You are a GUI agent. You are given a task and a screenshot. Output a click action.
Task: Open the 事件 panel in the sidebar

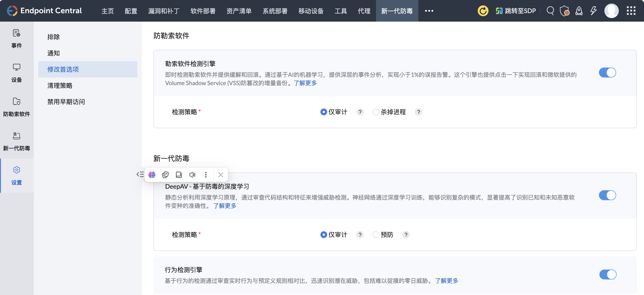16,39
